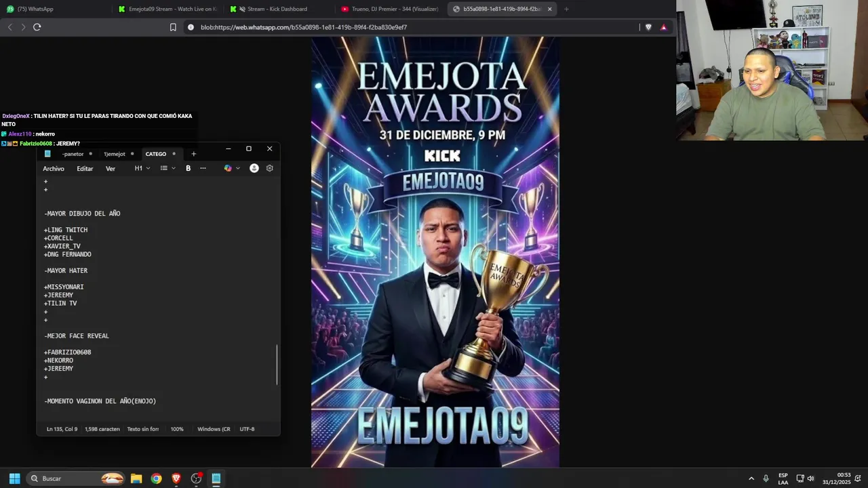
Task: Click the +NEKORRO line
Action: tap(58, 361)
